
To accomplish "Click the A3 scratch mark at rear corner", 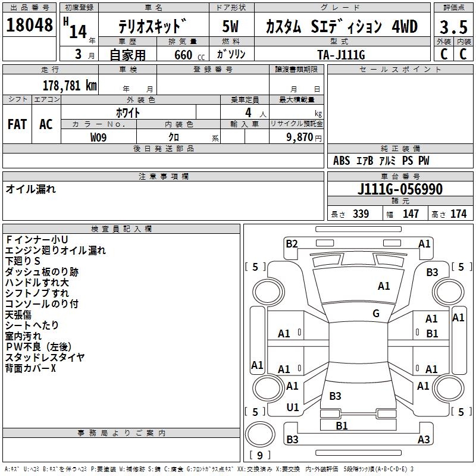I will [424, 440].
